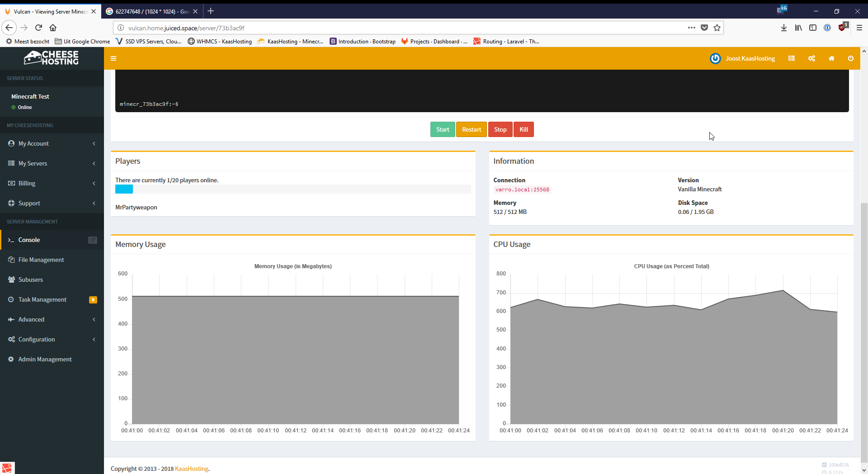Viewport: 868px width, 474px height.
Task: Click the logout power icon
Action: point(850,58)
